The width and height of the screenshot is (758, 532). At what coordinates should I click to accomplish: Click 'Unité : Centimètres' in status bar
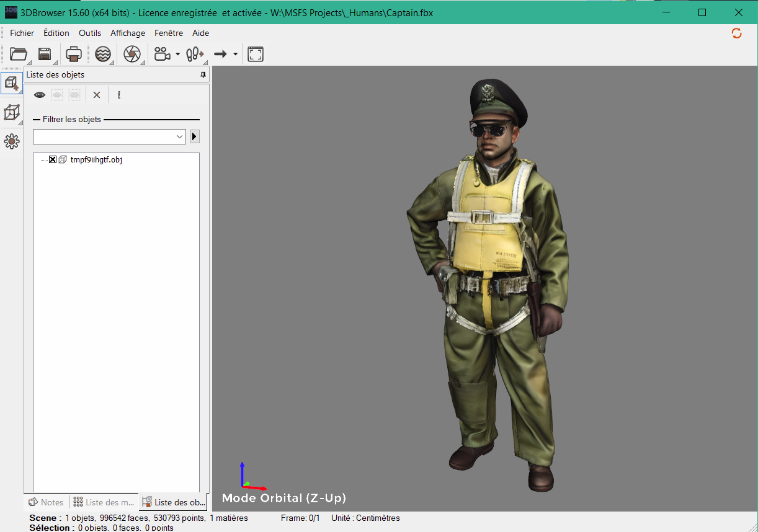365,518
